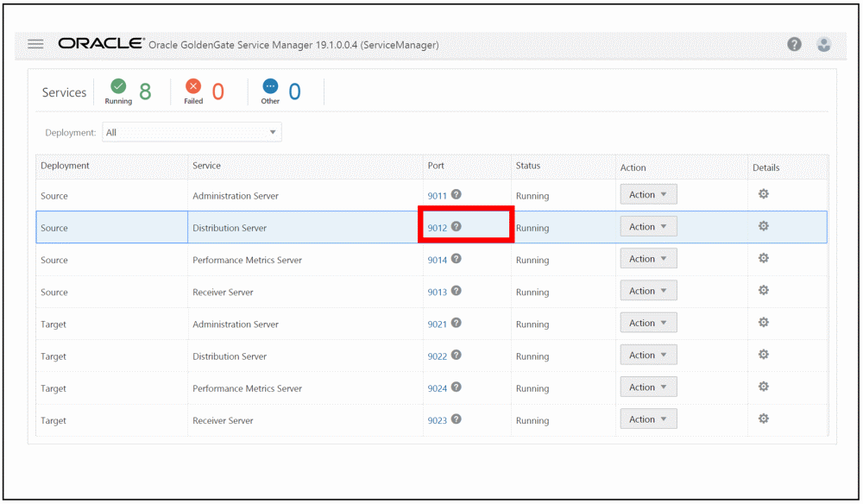This screenshot has width=863, height=504.
Task: Open the user account profile icon
Action: pyautogui.click(x=824, y=45)
